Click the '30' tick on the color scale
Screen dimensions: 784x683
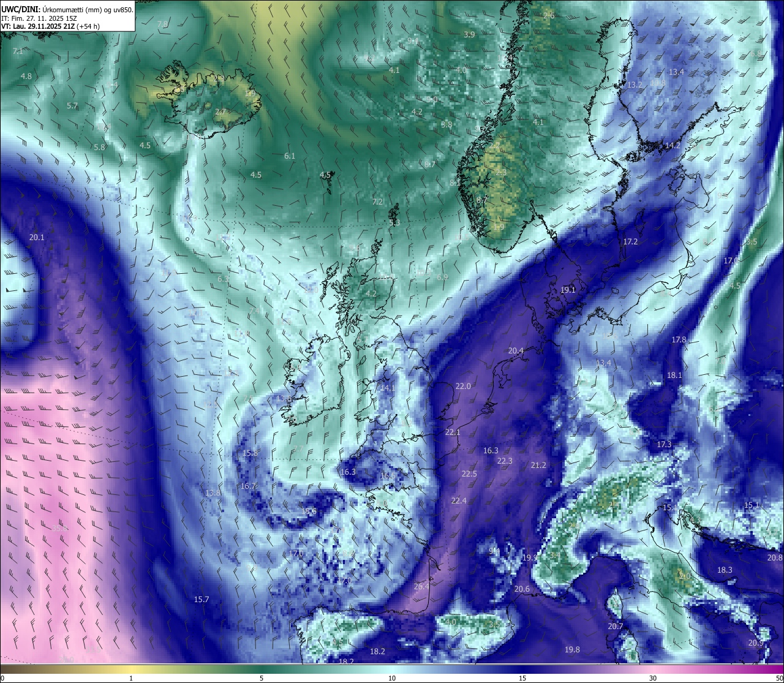653,677
